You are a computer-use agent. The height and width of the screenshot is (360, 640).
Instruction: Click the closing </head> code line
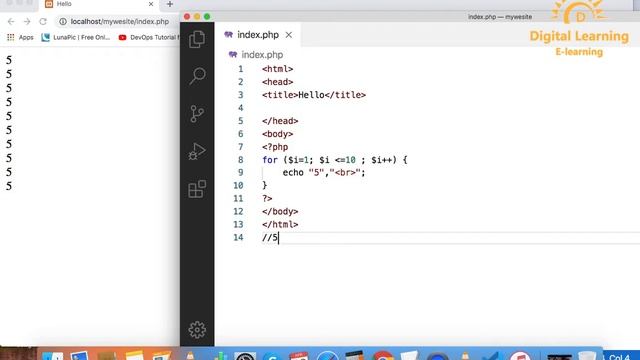click(280, 121)
